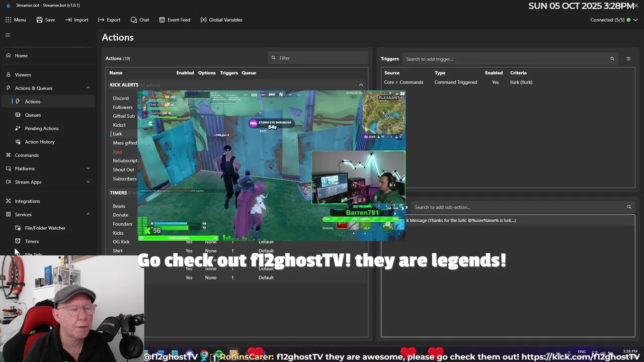Open Action History page
Screen dimensions: 644x362
40,142
